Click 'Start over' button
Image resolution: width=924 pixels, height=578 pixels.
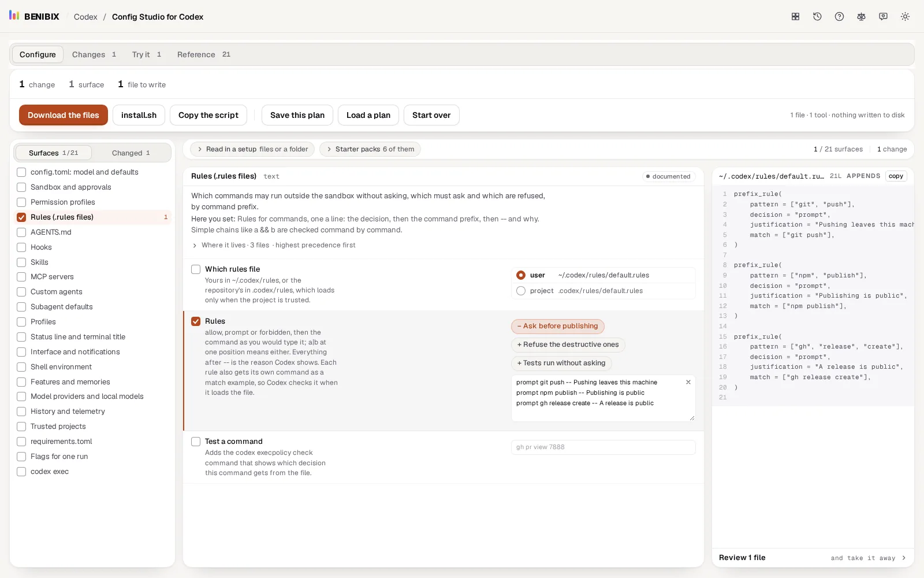[431, 115]
